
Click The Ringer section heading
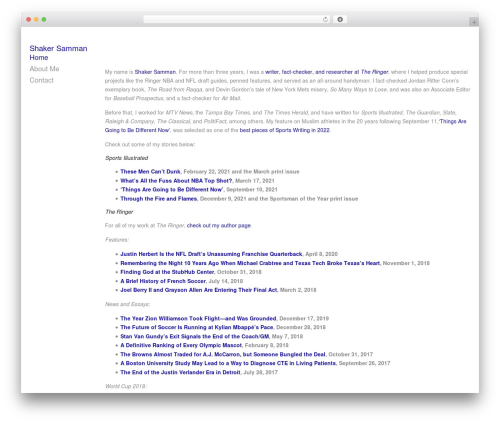pos(119,212)
